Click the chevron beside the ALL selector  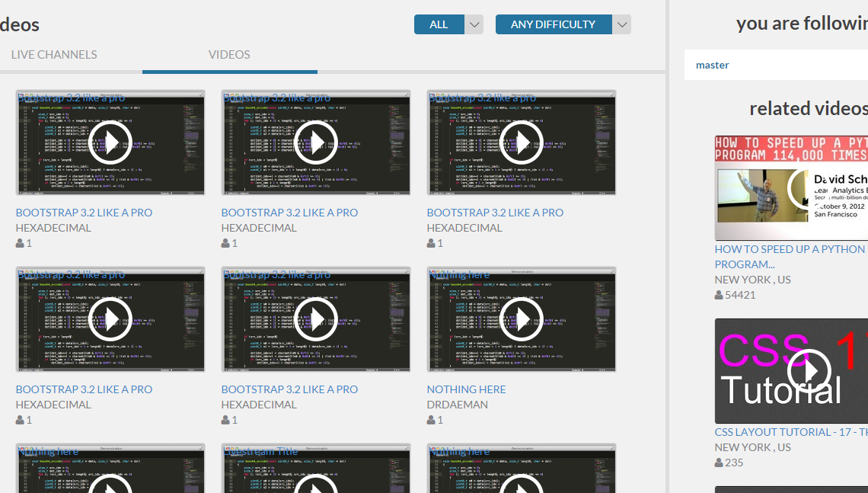(x=474, y=24)
